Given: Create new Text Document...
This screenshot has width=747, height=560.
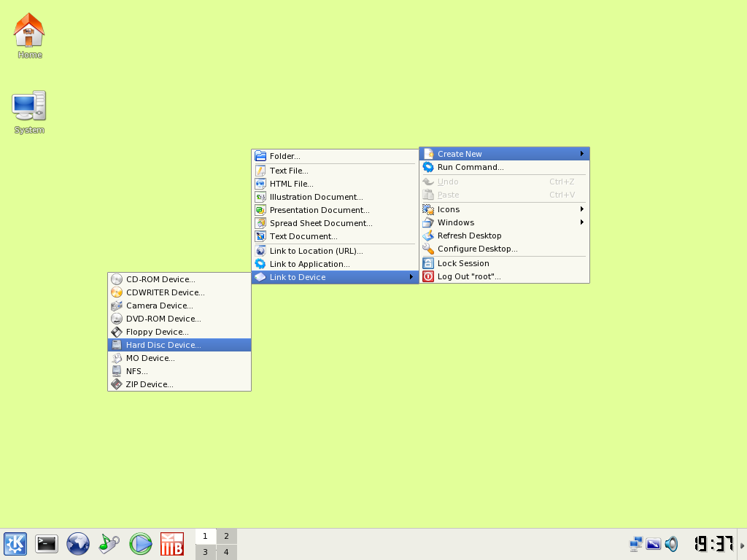Looking at the screenshot, I should tap(335, 236).
